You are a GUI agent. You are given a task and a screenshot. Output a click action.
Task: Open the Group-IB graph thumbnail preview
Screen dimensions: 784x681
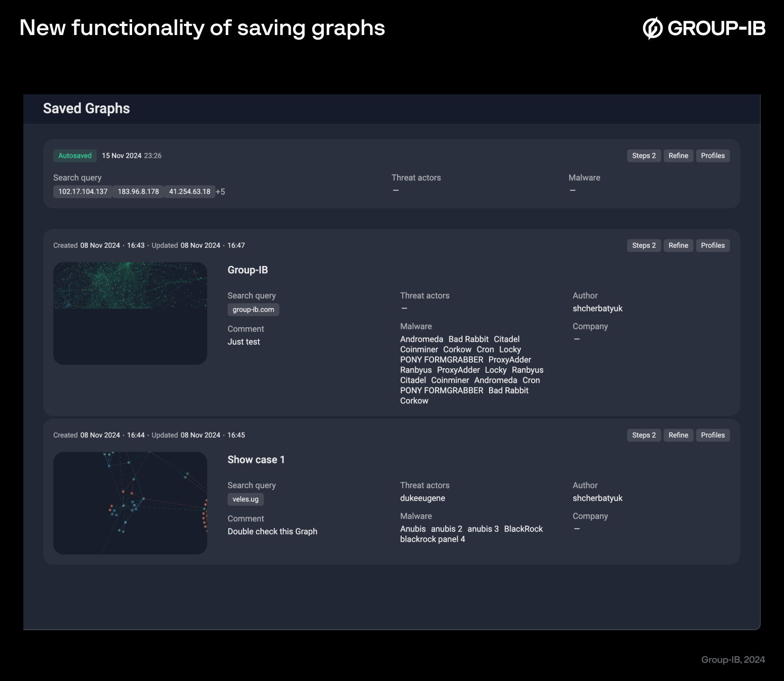coord(130,313)
